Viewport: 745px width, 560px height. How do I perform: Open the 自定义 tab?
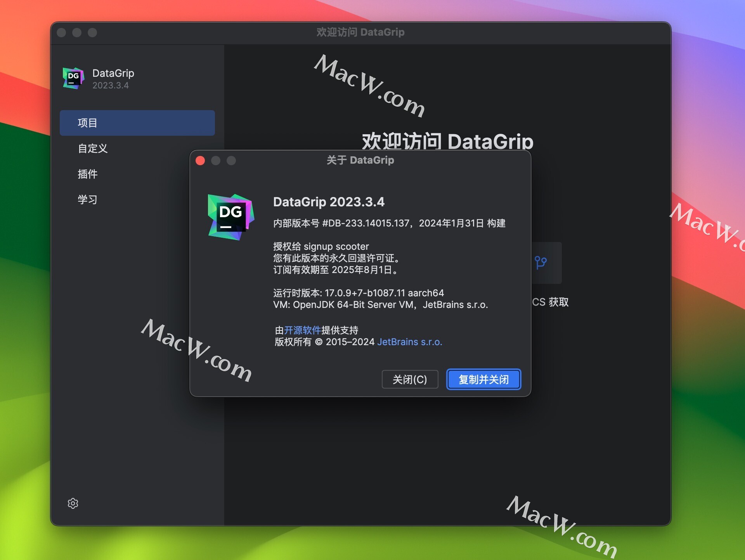point(92,149)
